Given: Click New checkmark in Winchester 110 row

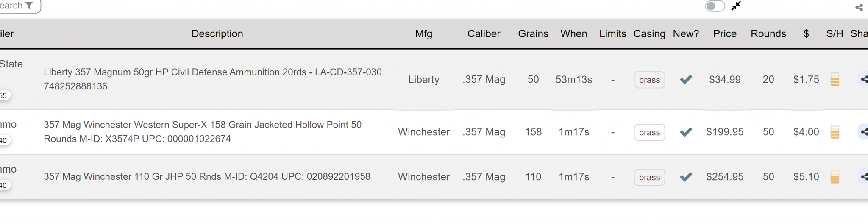Looking at the screenshot, I should (x=686, y=177).
